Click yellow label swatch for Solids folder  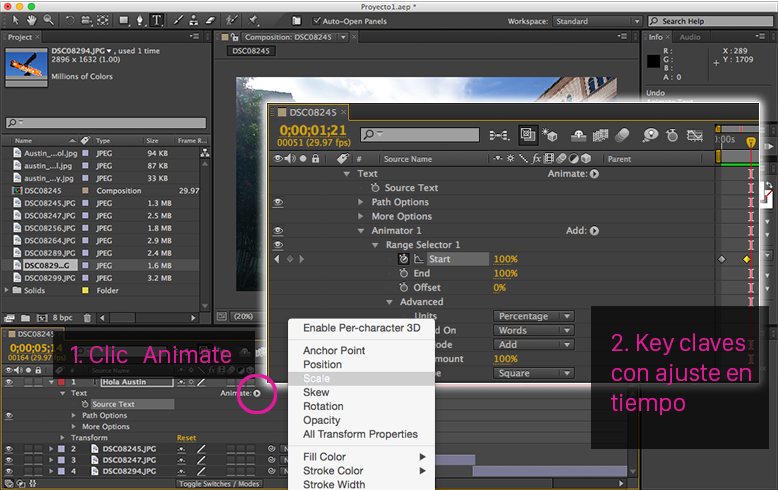tap(85, 290)
